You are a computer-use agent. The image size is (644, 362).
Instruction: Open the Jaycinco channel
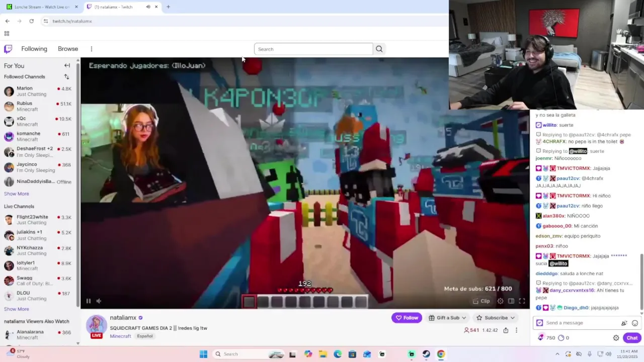click(x=38, y=167)
